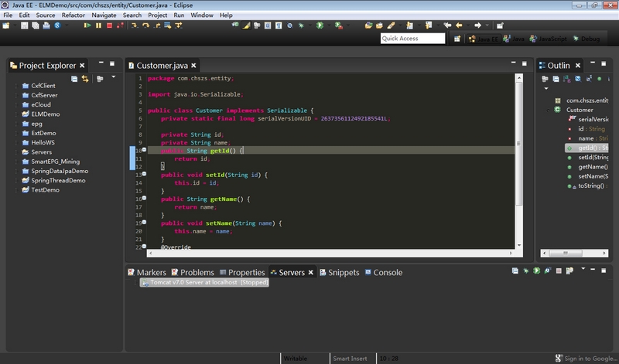
Task: Toggle Mark Occurrences highlighter icon
Action: click(x=247, y=26)
